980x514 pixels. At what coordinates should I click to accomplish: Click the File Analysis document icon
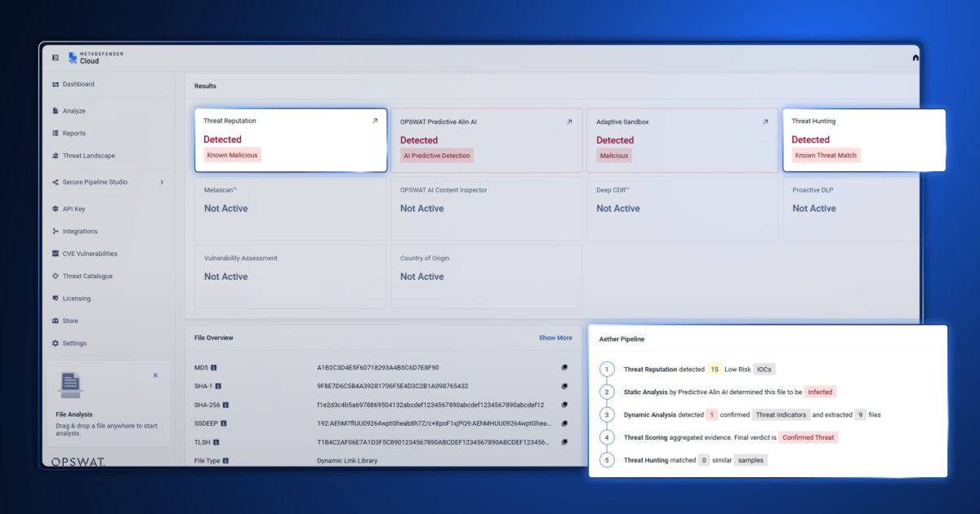[x=71, y=384]
